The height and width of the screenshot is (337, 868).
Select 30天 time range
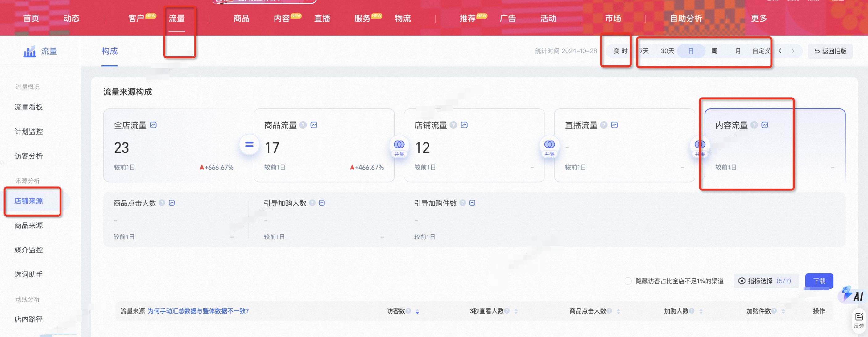click(667, 51)
